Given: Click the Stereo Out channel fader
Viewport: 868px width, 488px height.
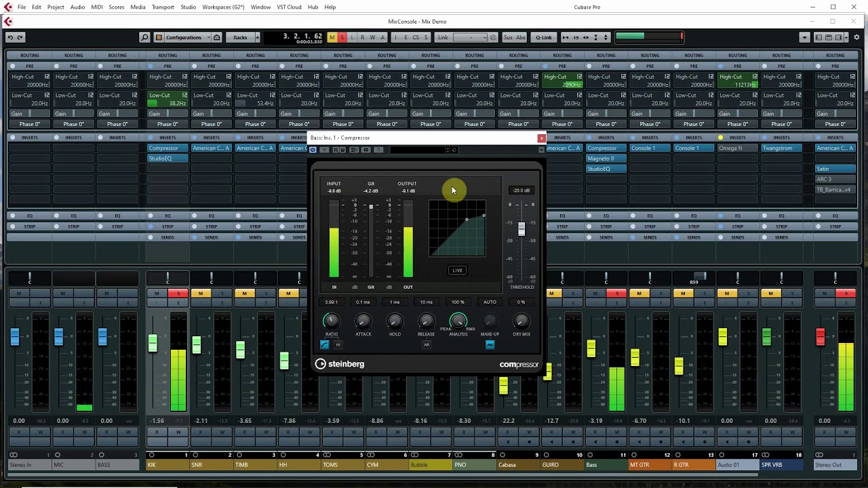Looking at the screenshot, I should click(821, 335).
